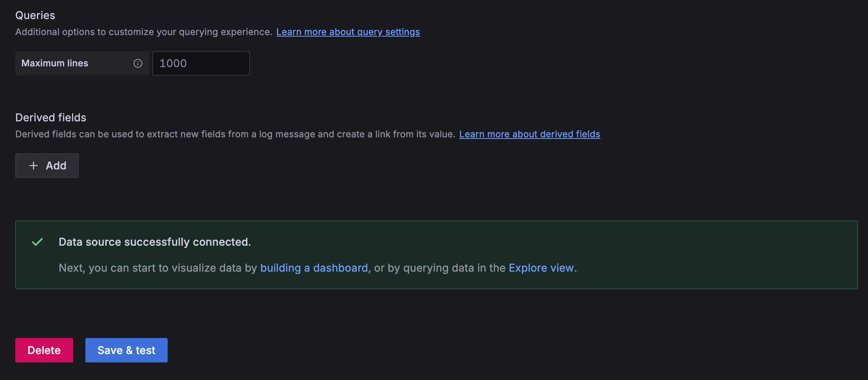Image resolution: width=868 pixels, height=380 pixels.
Task: Click the green success checkmark icon
Action: 37,242
